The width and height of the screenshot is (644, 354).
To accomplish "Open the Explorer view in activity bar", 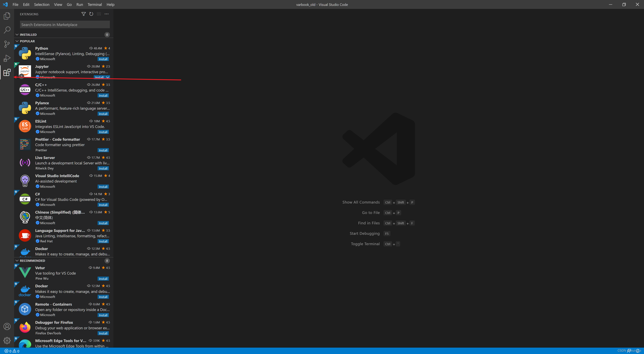I will (x=7, y=16).
